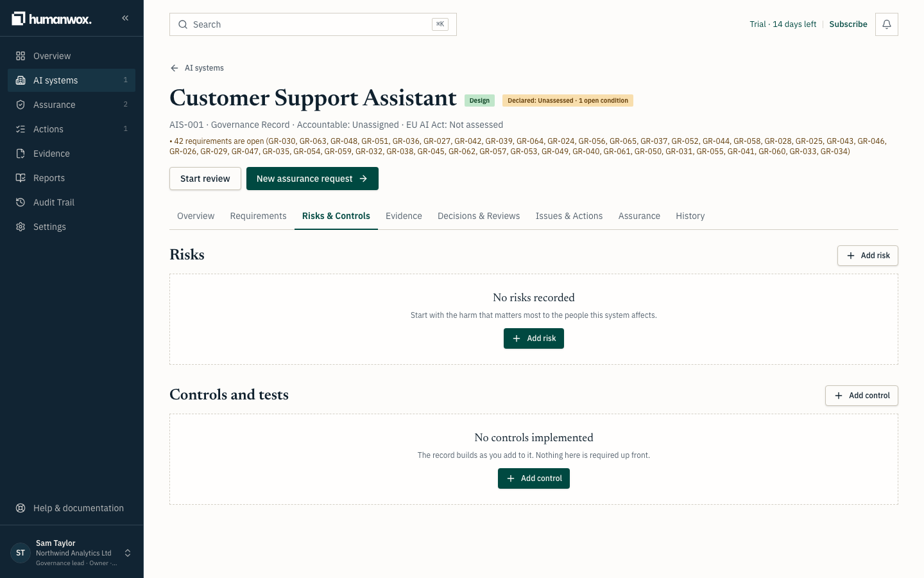Open Audit Trail in the sidebar
Screen dimensions: 924x578
72,202
